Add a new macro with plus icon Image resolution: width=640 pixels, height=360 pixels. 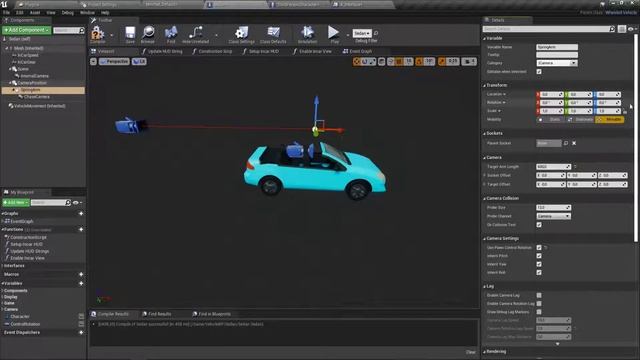tap(81, 274)
